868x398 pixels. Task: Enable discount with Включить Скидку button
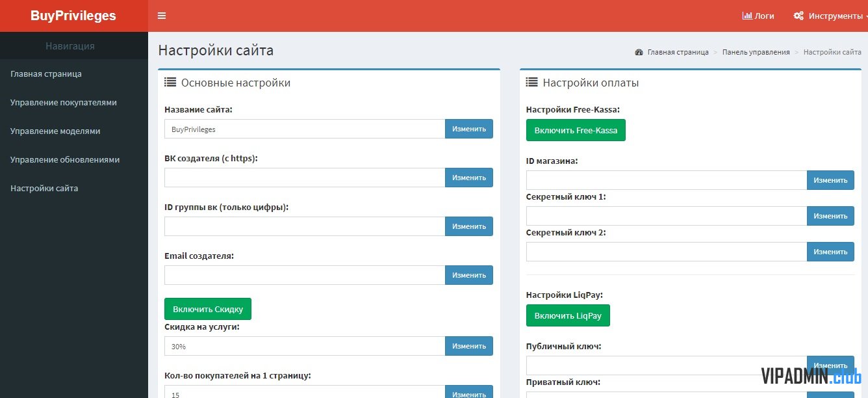click(208, 309)
